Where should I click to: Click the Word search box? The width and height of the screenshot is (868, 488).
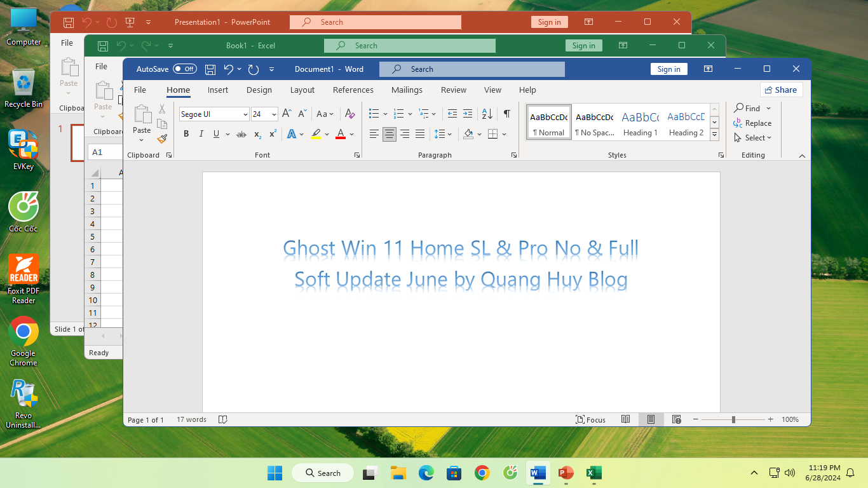pos(471,69)
